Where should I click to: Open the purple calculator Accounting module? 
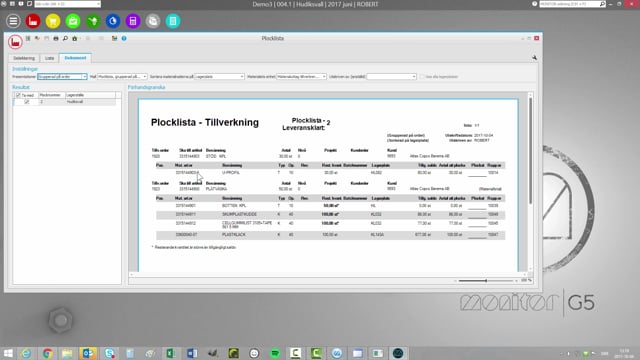click(133, 21)
